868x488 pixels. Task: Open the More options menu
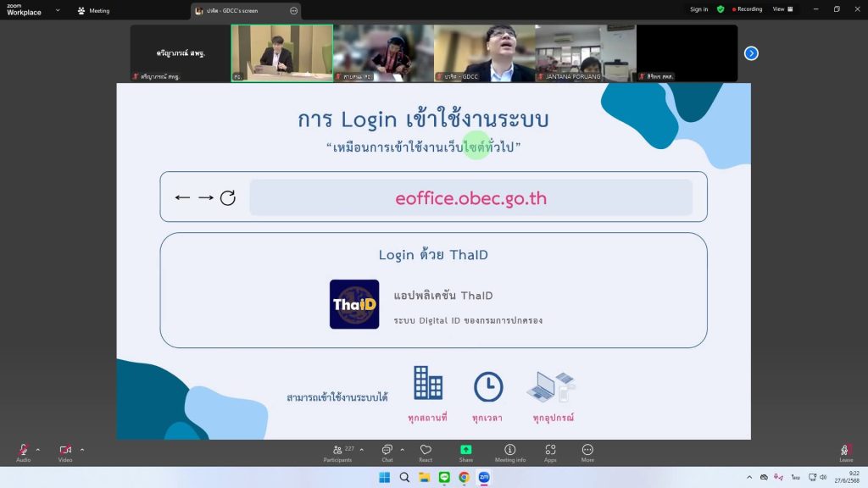coord(587,452)
